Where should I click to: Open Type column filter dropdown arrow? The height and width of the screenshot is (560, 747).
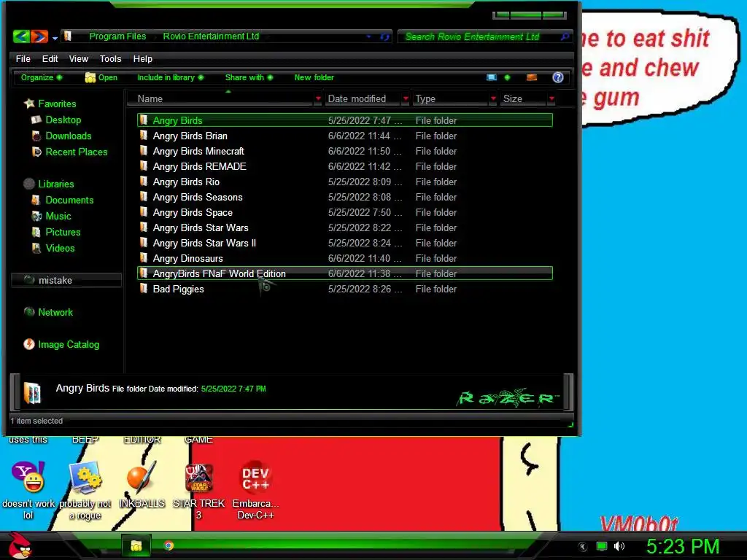click(x=493, y=98)
